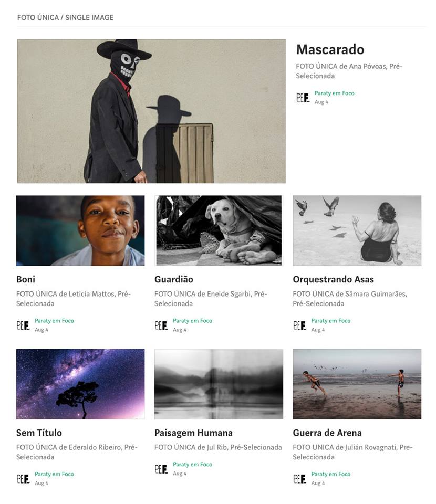
Task: Open the Guardião dog photo thumbnail
Action: (x=219, y=230)
